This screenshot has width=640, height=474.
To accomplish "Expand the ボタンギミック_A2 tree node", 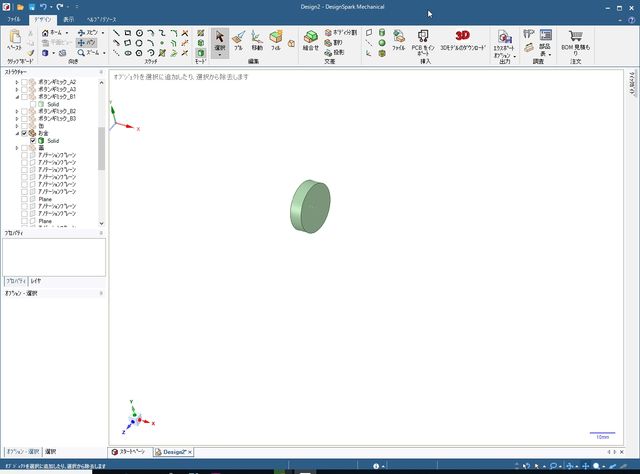I will [17, 82].
